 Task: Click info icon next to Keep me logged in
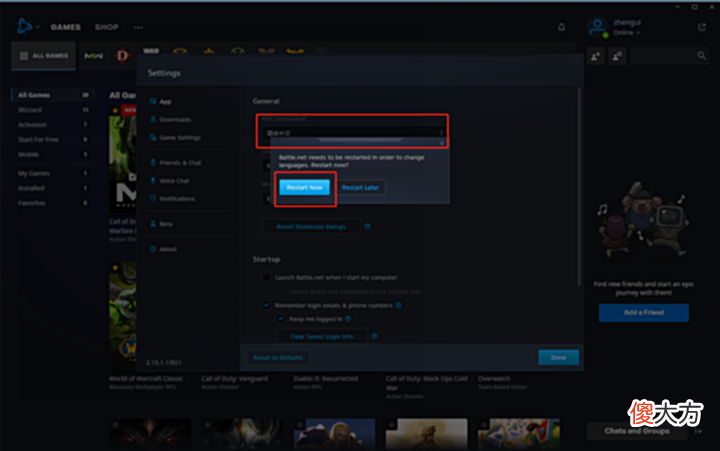[348, 319]
